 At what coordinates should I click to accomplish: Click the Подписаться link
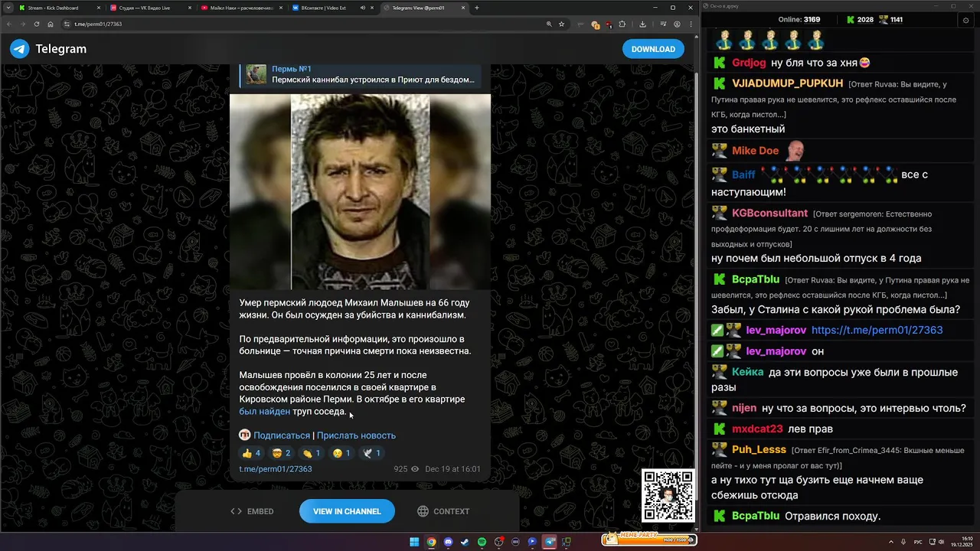[x=282, y=435]
